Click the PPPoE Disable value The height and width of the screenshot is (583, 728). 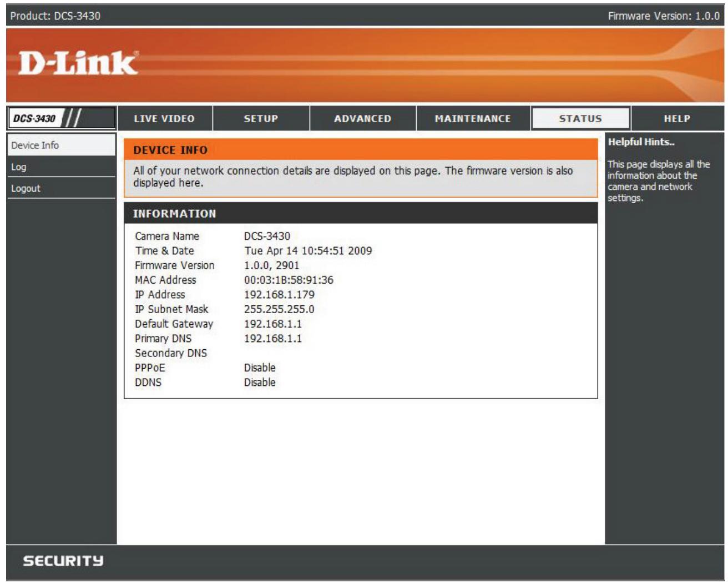260,368
